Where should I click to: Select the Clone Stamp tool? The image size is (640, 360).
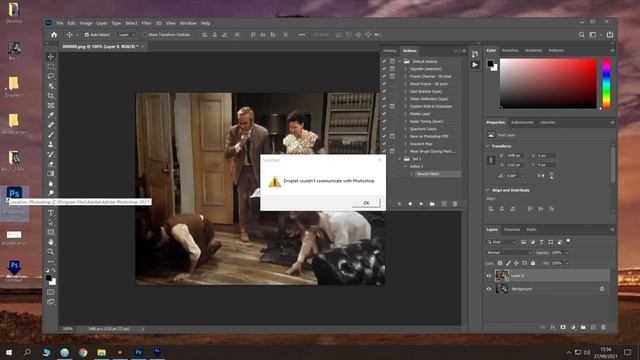point(51,144)
